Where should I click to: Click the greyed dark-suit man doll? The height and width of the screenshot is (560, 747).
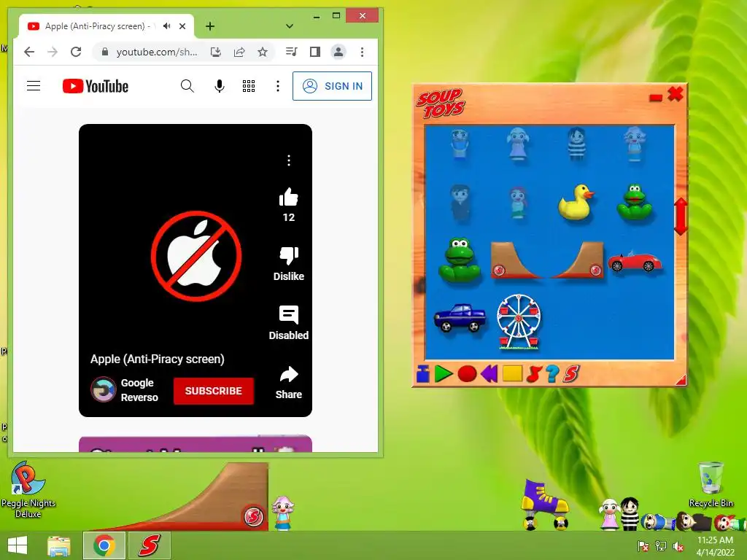[460, 203]
